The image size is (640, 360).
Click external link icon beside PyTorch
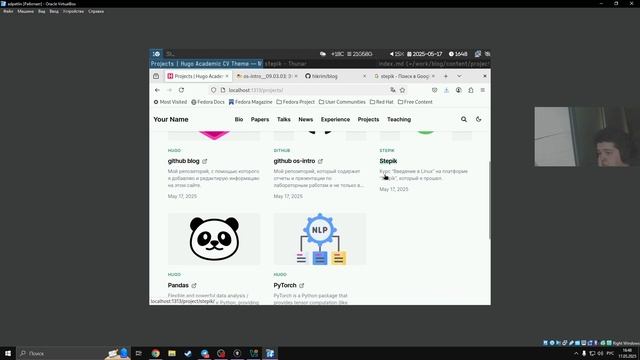tap(302, 285)
